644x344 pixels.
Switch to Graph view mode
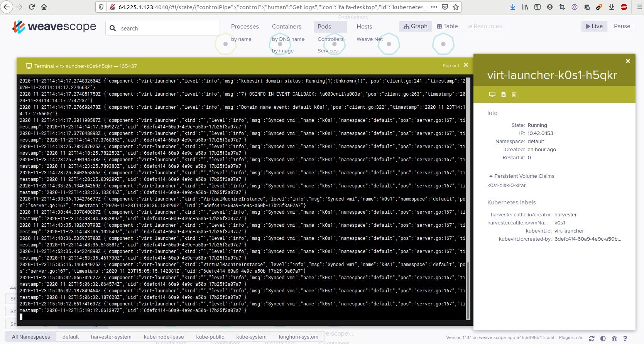point(415,26)
